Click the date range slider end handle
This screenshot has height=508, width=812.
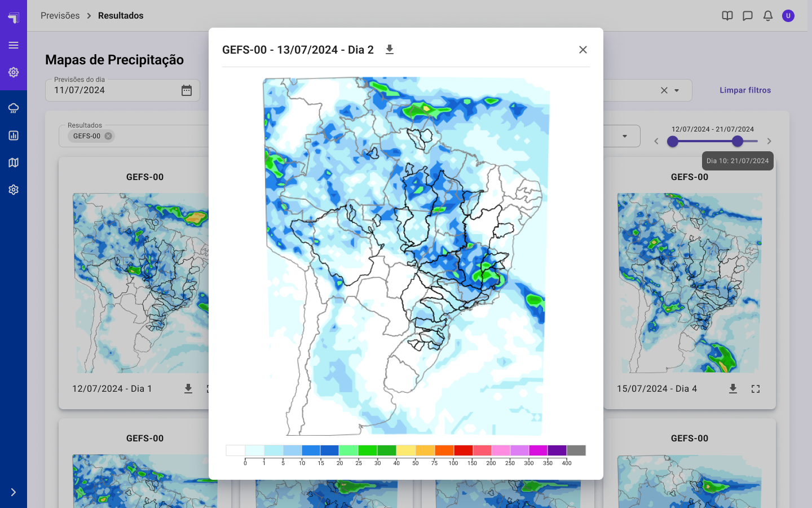(x=738, y=141)
